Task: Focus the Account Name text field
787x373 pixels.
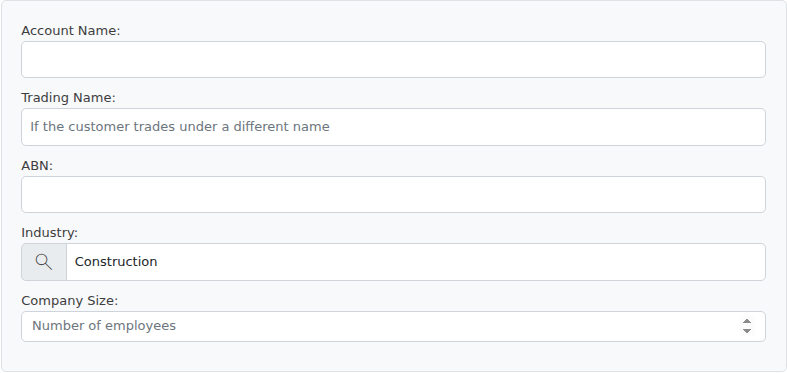Action: pyautogui.click(x=393, y=60)
